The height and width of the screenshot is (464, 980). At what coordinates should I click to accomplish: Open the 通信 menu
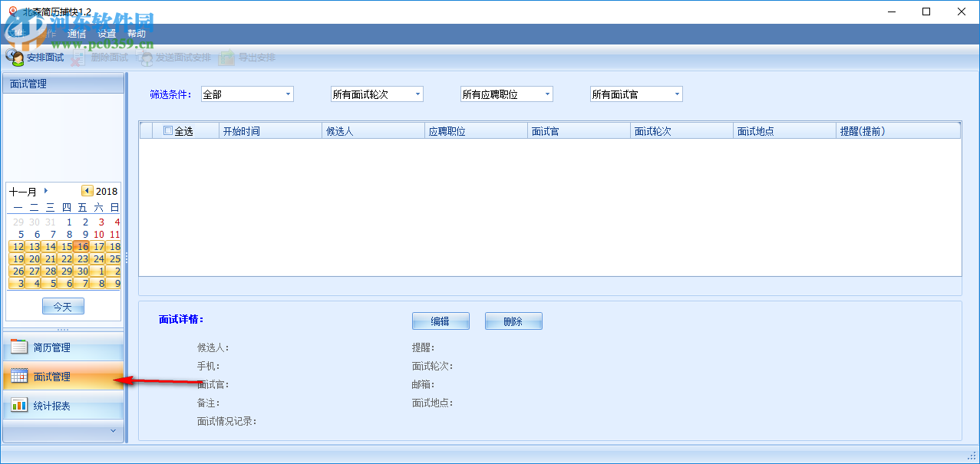[76, 34]
